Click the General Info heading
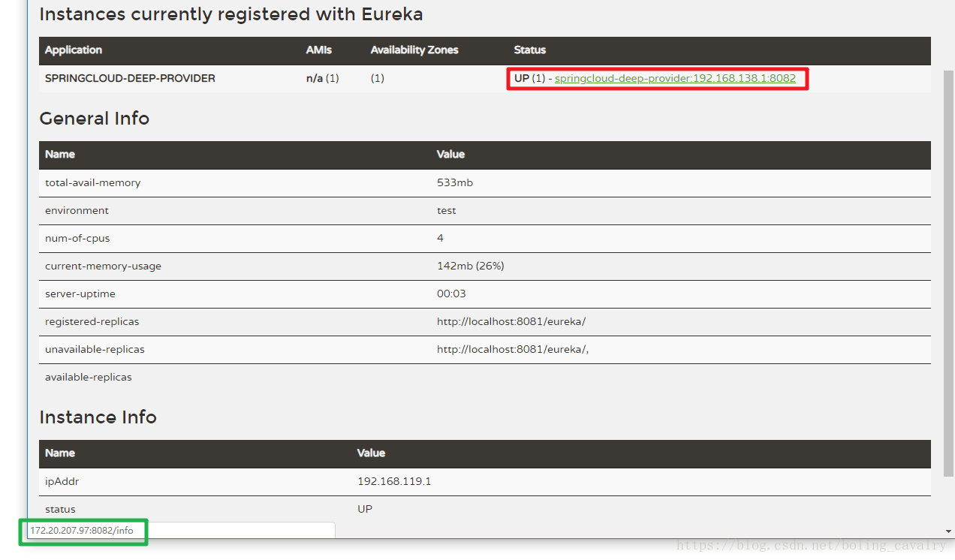The width and height of the screenshot is (955, 560). 94,119
